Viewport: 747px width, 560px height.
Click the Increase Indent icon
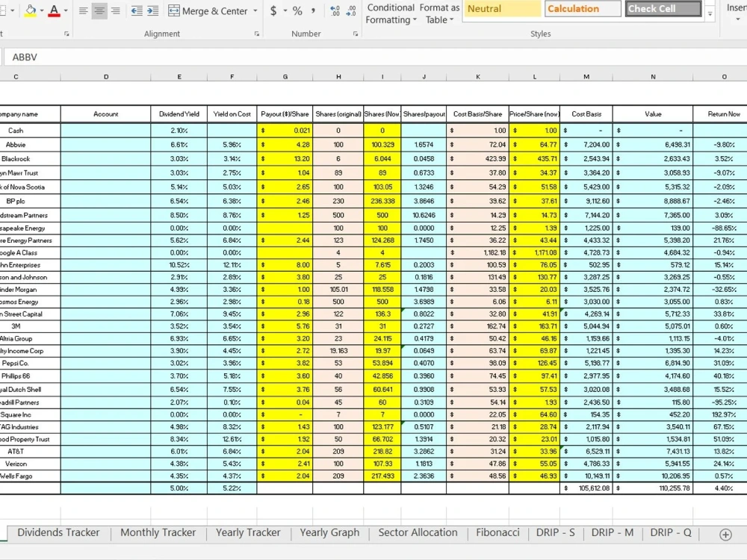coord(153,10)
